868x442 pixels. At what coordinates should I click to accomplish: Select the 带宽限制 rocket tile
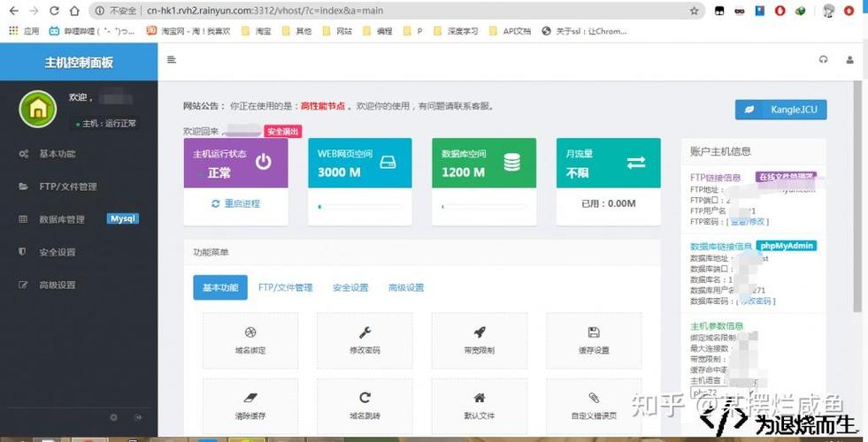click(479, 340)
